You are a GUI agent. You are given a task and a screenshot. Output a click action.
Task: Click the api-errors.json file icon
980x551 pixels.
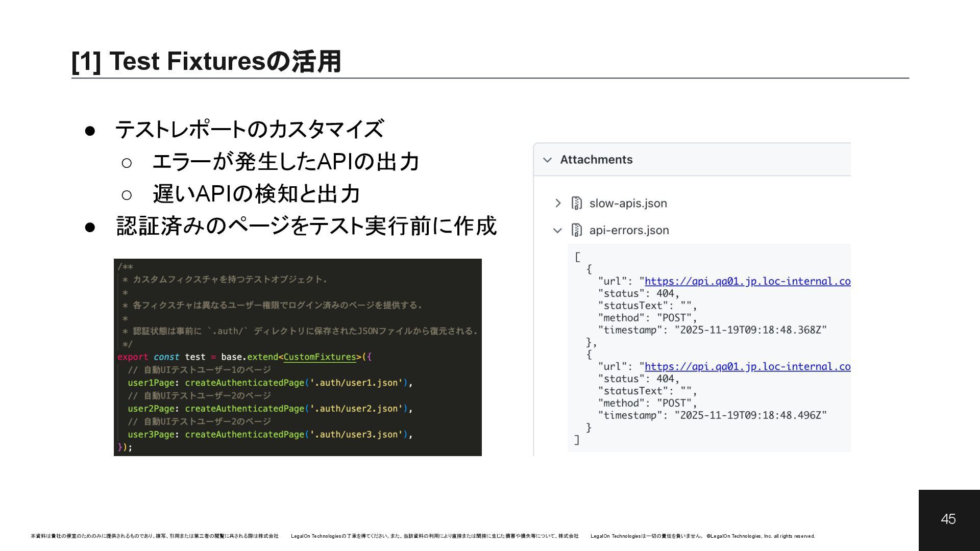pyautogui.click(x=577, y=230)
